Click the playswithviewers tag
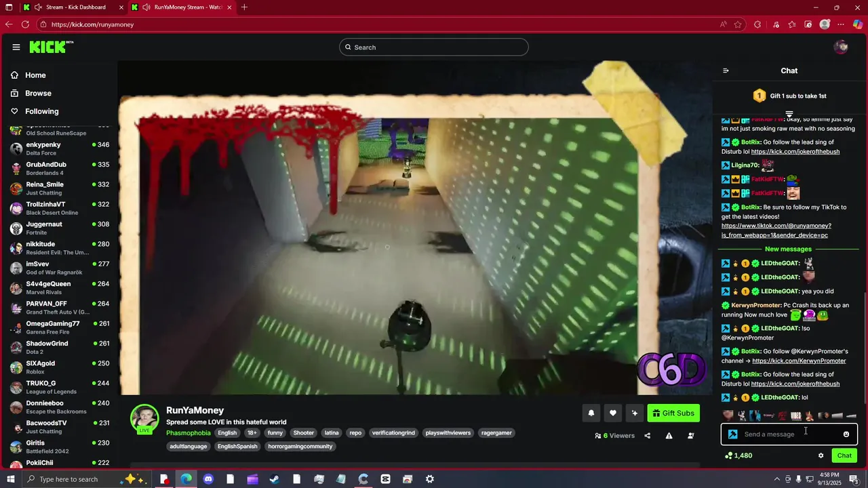Viewport: 868px width, 488px height. tap(448, 433)
